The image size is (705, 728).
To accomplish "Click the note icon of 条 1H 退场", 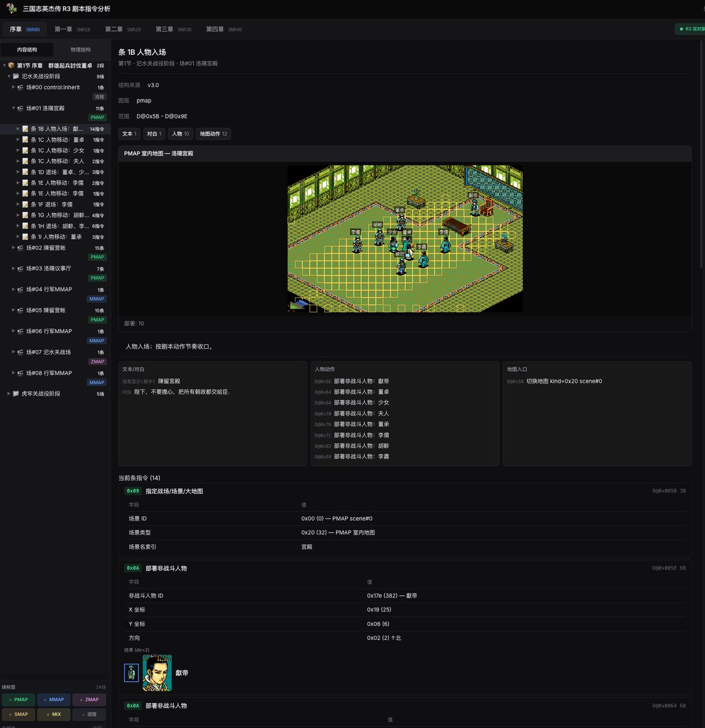I will pos(25,226).
